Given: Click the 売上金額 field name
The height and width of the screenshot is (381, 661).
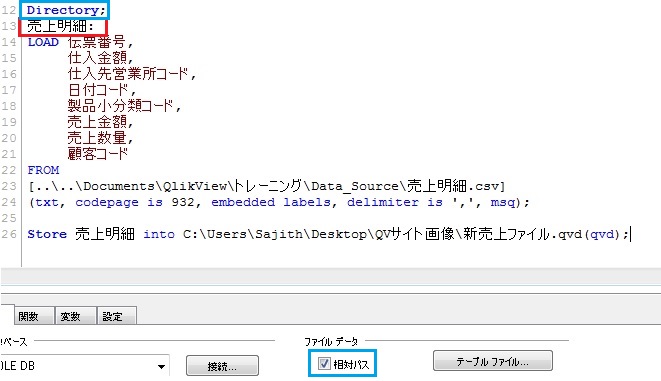Looking at the screenshot, I should pyautogui.click(x=97, y=122).
